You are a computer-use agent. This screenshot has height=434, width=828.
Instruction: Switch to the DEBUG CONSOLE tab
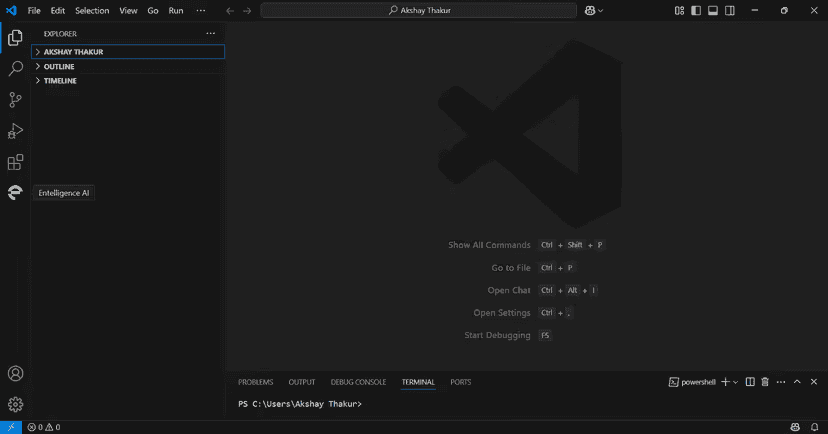[x=358, y=382]
